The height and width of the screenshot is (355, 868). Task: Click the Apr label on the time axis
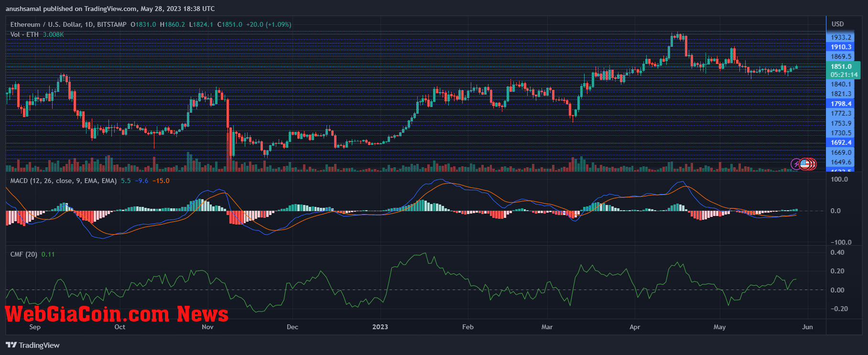(635, 327)
